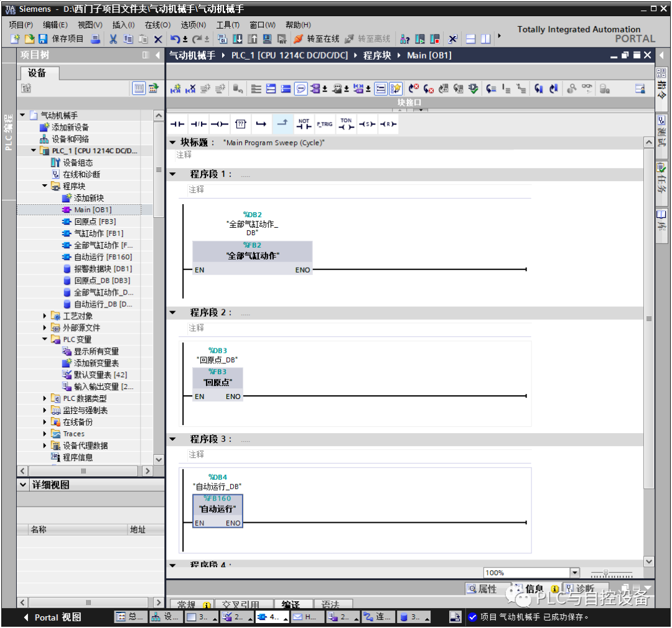Expand the 工艺对象 folder
The image size is (672, 628).
coord(45,316)
